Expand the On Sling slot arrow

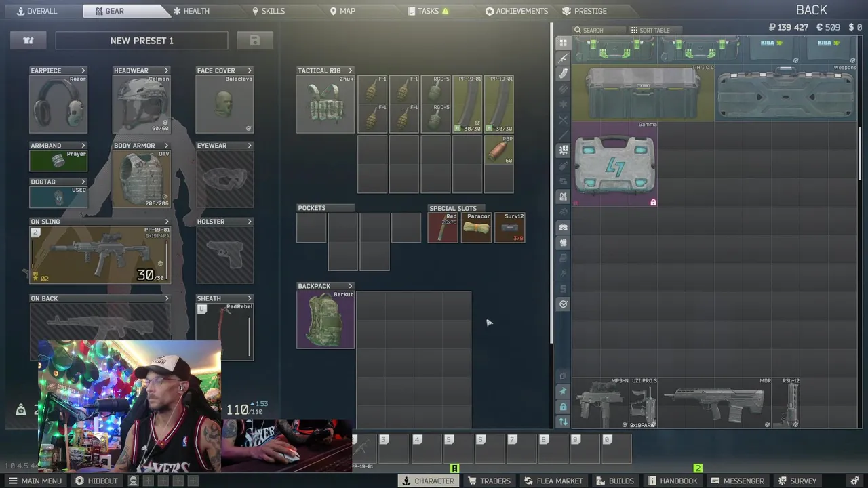click(x=167, y=222)
